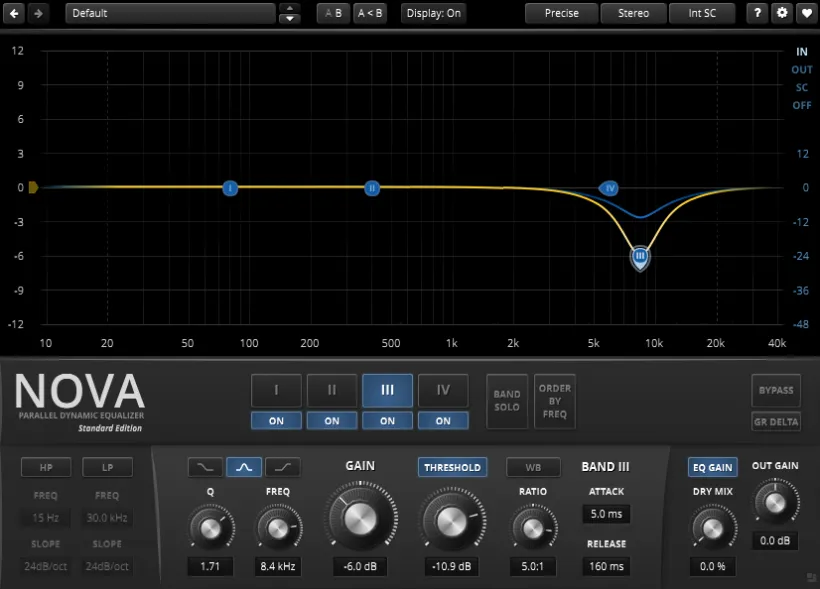
Task: Open the Precise quality mode selector
Action: 562,13
